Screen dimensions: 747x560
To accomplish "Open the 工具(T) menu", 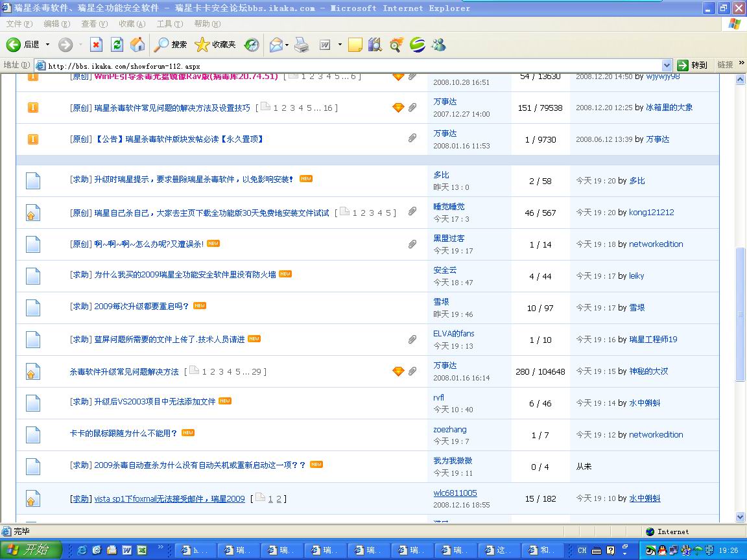I will coord(169,24).
